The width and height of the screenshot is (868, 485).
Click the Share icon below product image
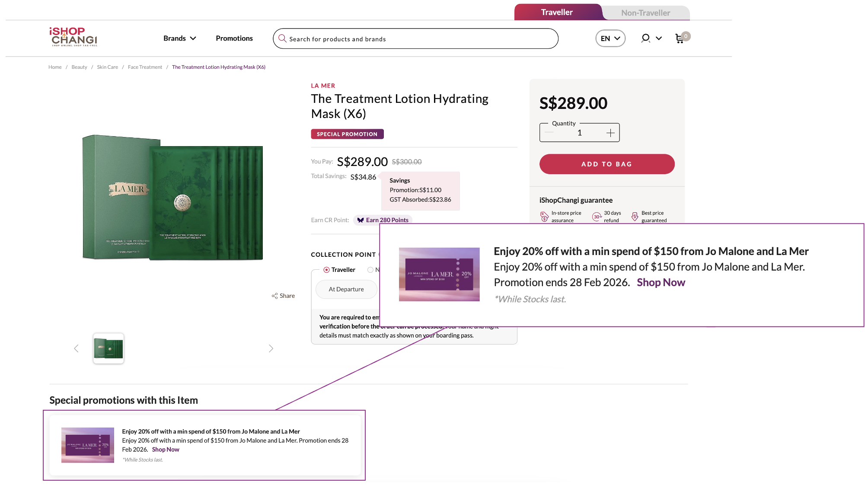tap(275, 296)
